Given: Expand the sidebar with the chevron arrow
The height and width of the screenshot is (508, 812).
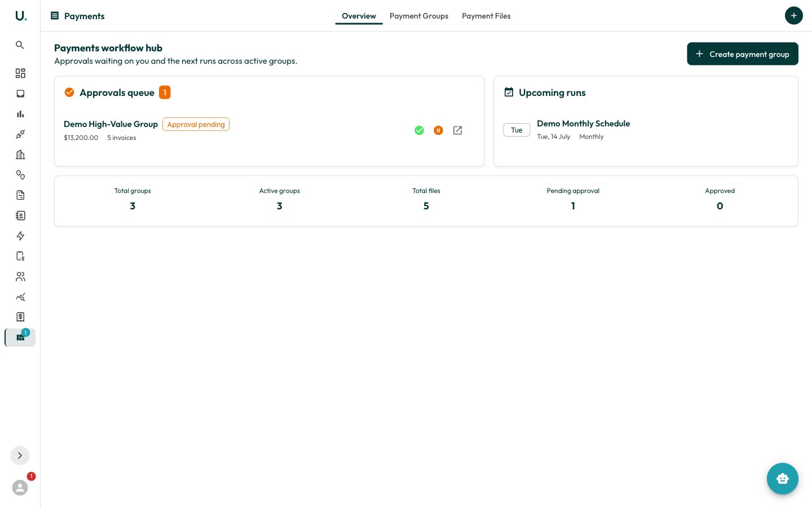Looking at the screenshot, I should click(x=20, y=456).
